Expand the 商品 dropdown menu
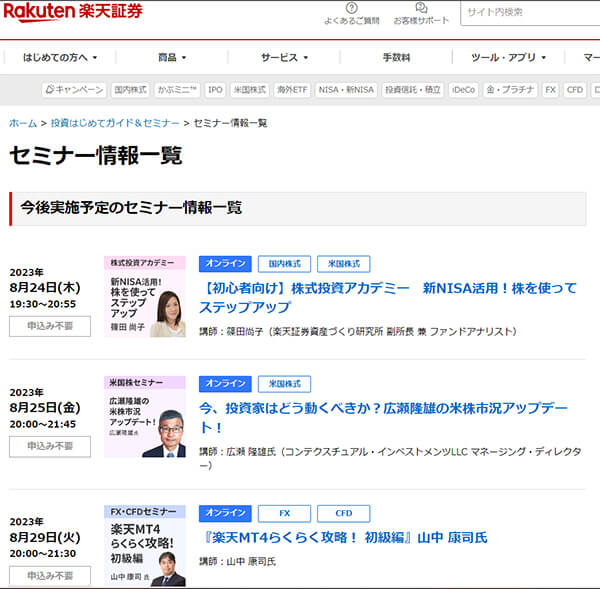This screenshot has width=600, height=589. pos(172,57)
